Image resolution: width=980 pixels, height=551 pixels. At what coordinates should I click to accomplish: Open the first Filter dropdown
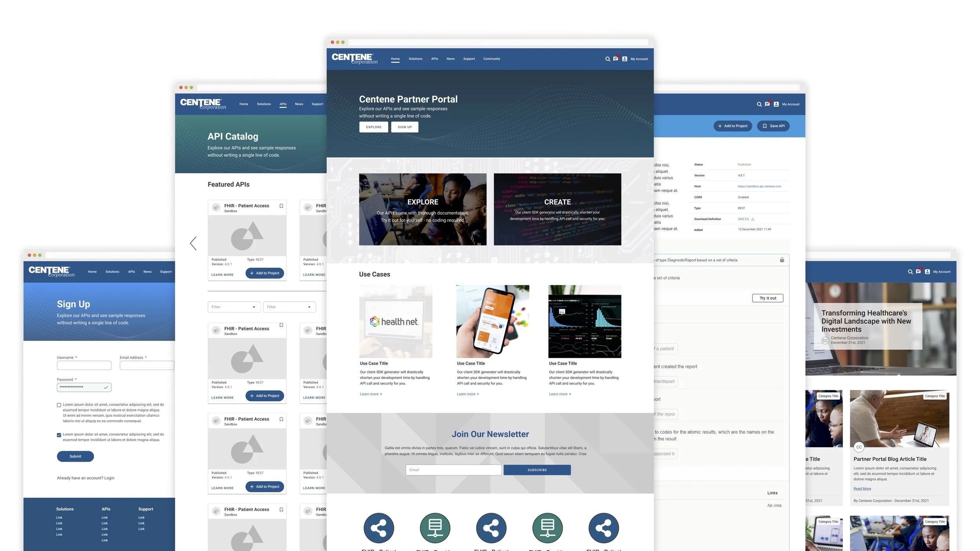tap(233, 307)
